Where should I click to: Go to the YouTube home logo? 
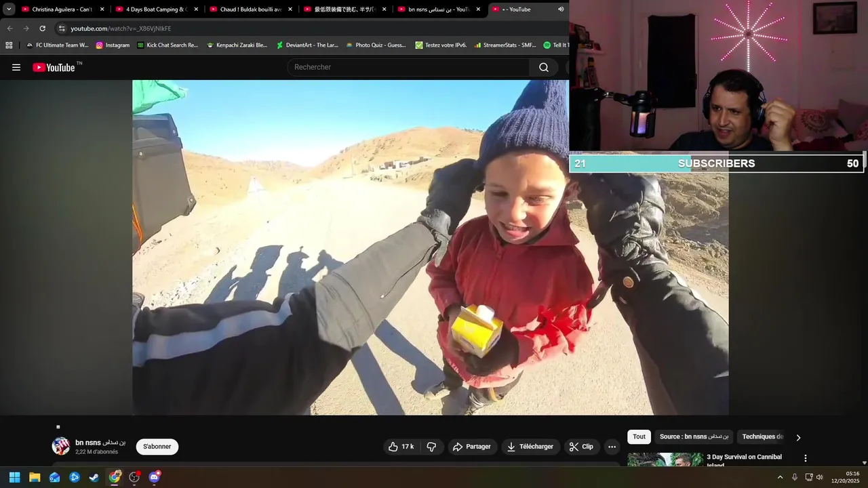[x=54, y=67]
